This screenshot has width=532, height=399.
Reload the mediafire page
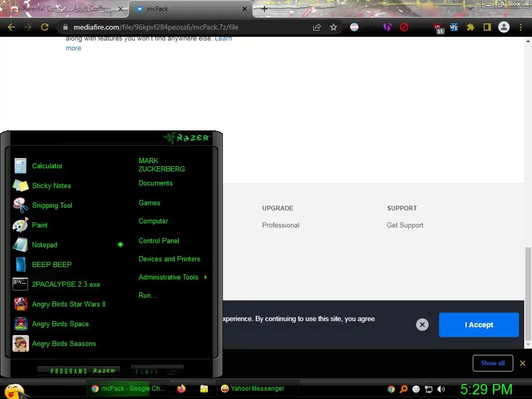tap(45, 27)
